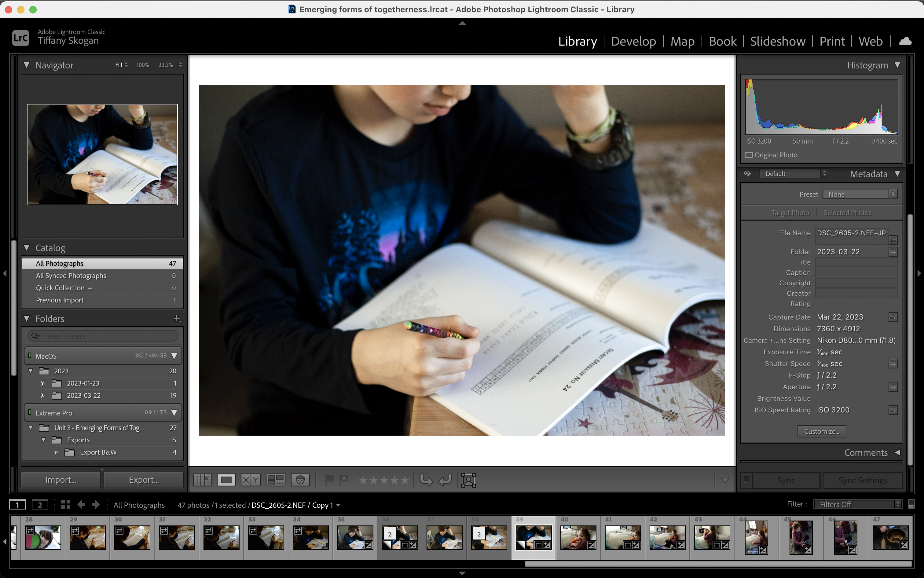Set Navigator zoom to 33.3%
Viewport: 924px width, 578px height.
166,65
